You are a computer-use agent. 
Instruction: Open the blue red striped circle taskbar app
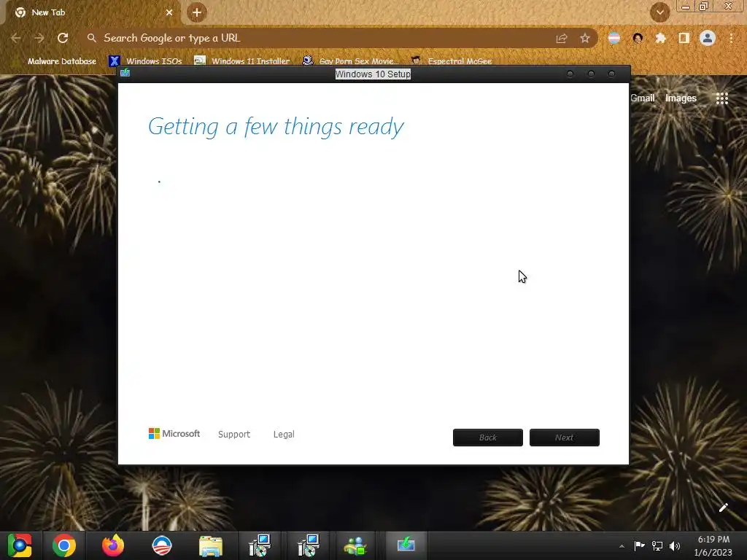pyautogui.click(x=162, y=545)
